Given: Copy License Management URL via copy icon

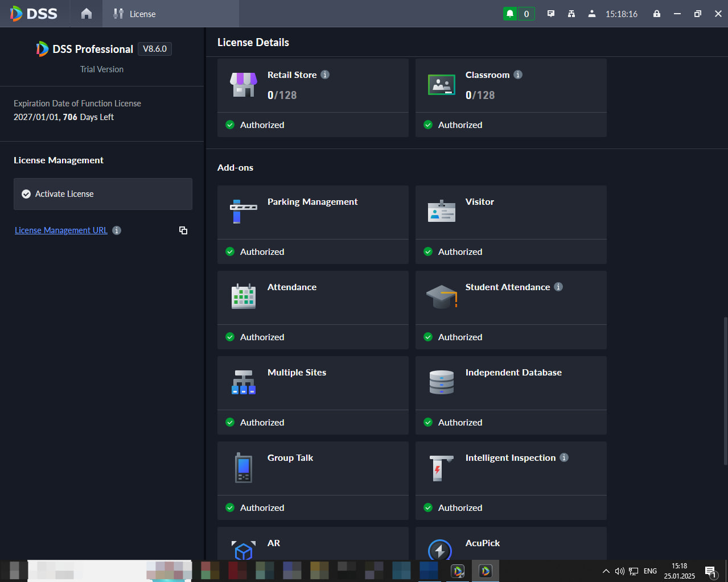Looking at the screenshot, I should (x=183, y=230).
